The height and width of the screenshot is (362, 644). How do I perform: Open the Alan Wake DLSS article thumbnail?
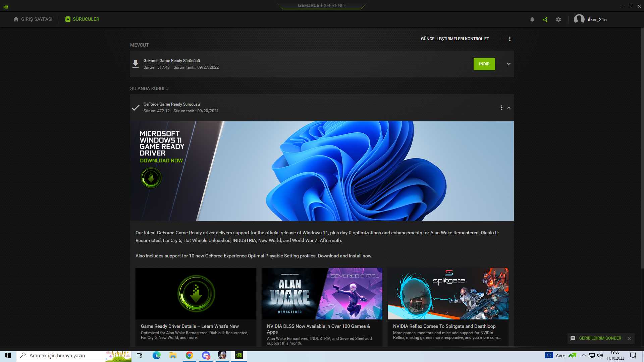(322, 294)
